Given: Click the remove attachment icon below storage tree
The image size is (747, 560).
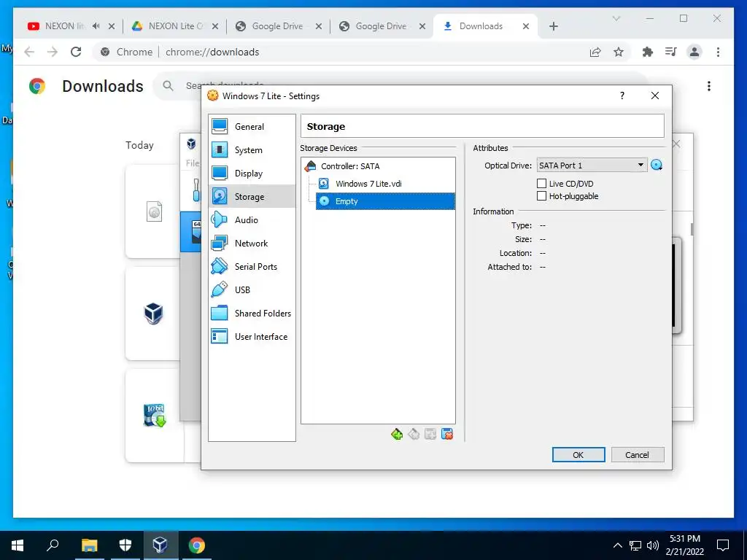Looking at the screenshot, I should point(447,435).
